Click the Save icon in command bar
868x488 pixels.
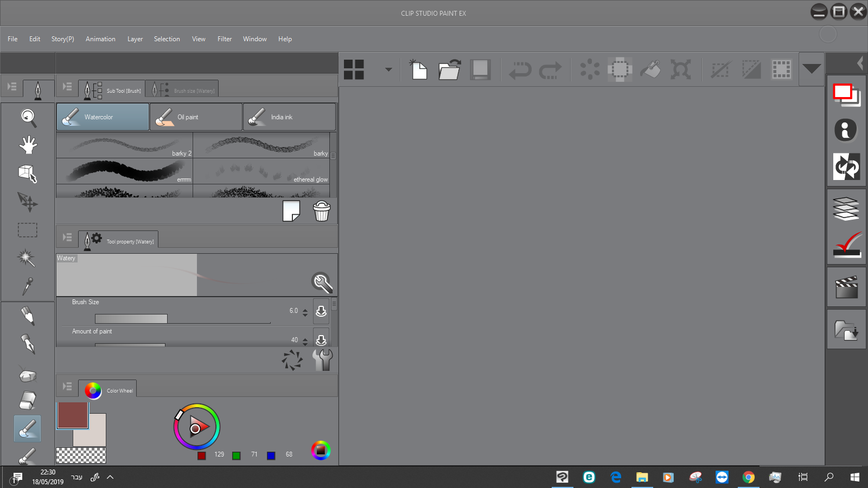pos(480,69)
